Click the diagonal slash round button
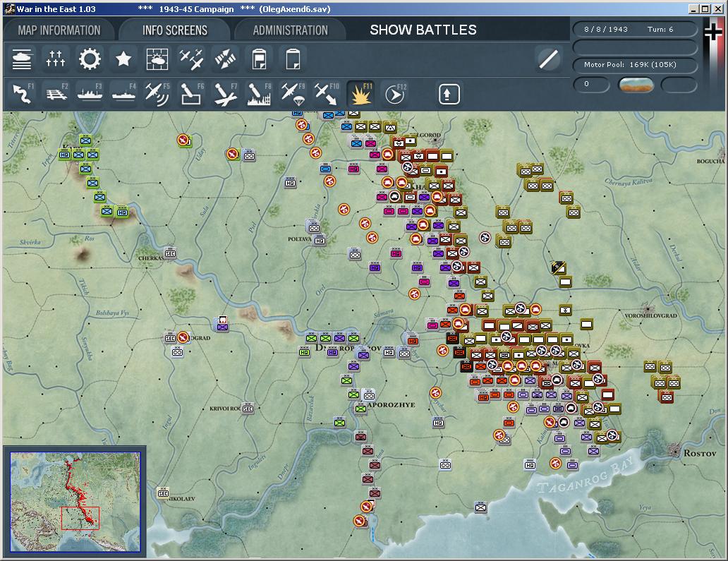The height and width of the screenshot is (561, 728). 548,59
